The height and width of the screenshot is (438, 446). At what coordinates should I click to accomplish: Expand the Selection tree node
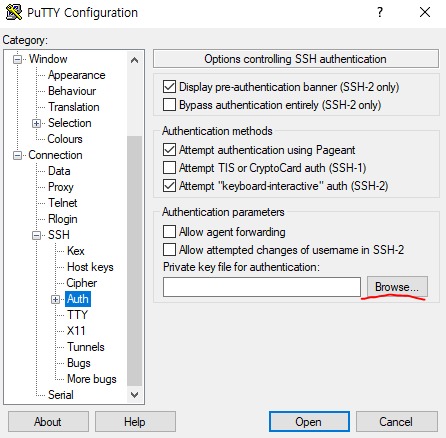click(36, 123)
